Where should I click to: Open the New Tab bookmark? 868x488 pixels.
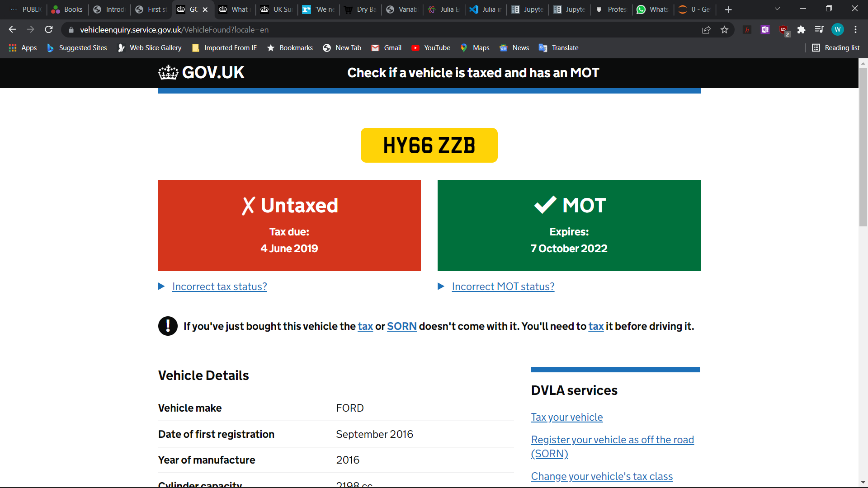pos(342,48)
